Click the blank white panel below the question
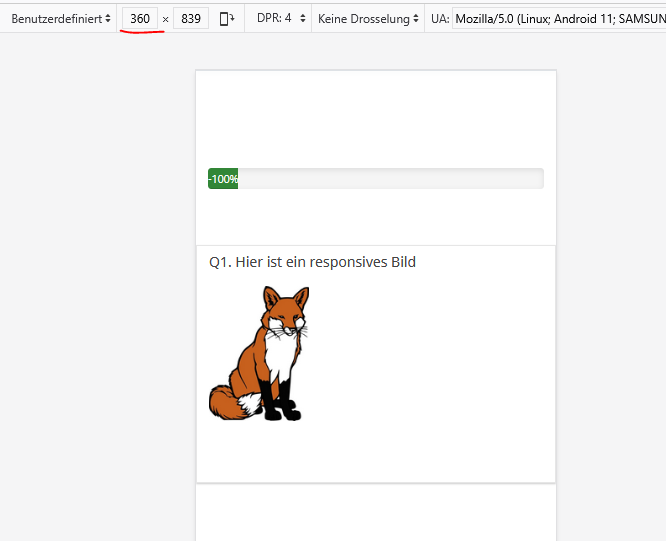 [x=375, y=515]
